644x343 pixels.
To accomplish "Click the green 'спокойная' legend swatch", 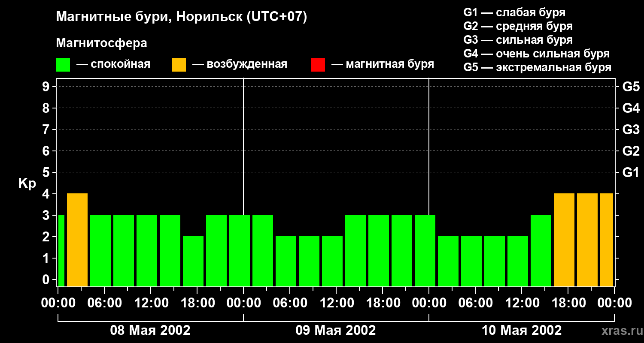I will (x=63, y=65).
